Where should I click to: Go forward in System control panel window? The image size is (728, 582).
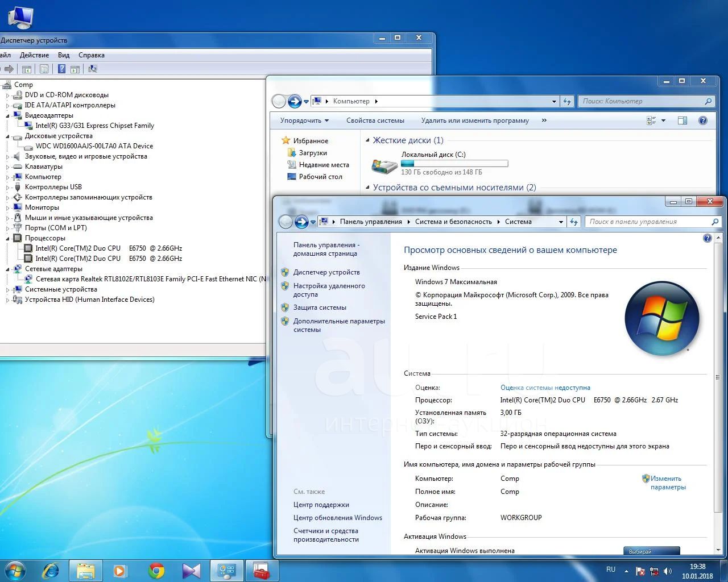[301, 222]
